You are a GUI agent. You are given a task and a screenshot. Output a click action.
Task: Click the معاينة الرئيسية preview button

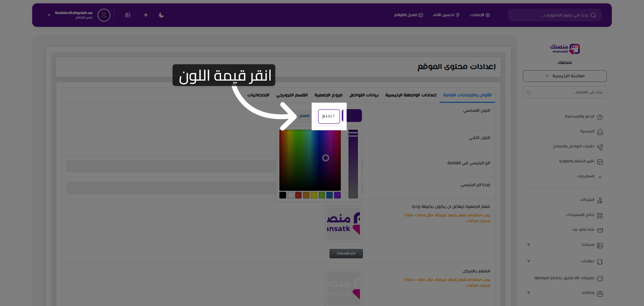point(564,76)
